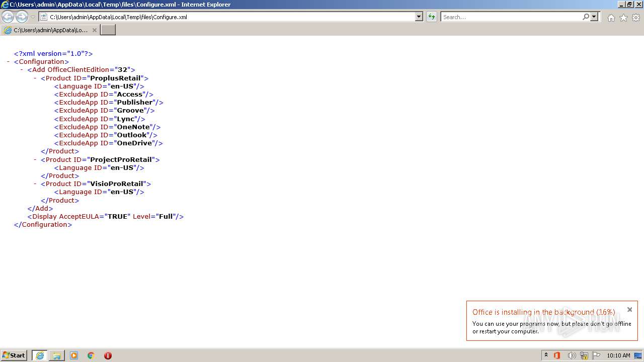This screenshot has height=362, width=644.
Task: Dismiss the Office installing notification
Action: tap(629, 309)
